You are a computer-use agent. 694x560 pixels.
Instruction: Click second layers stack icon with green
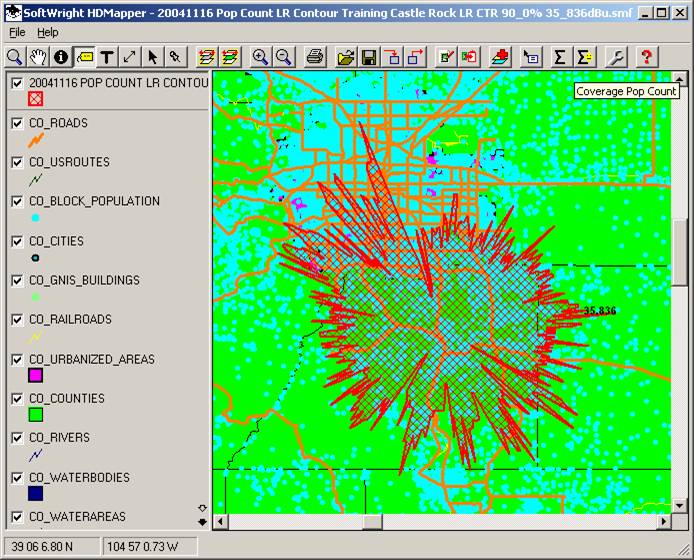click(x=230, y=57)
